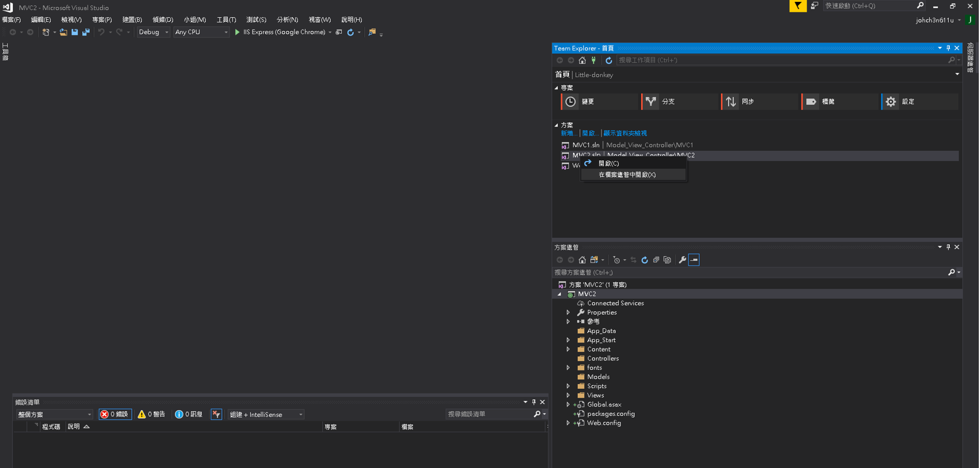This screenshot has height=468, width=980.
Task: Click Collapse All in Solution Explorer
Action: (656, 260)
